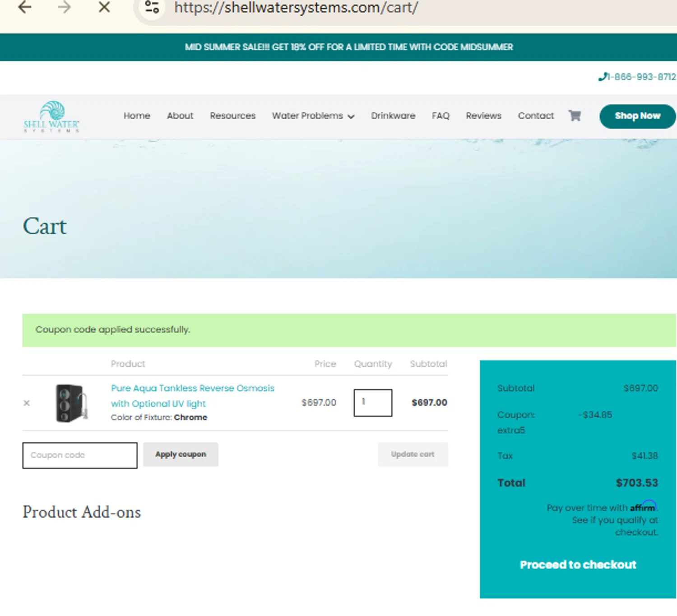677x616 pixels.
Task: Open the Reviews menu item
Action: tap(484, 116)
